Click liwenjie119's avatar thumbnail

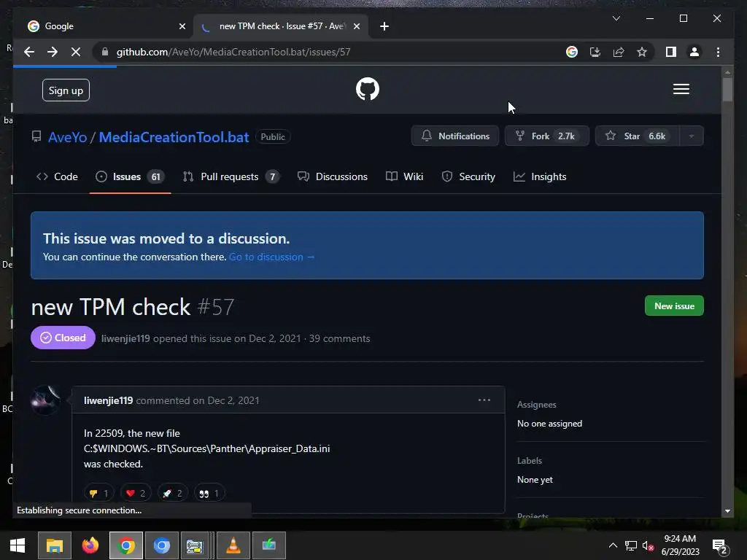[45, 400]
